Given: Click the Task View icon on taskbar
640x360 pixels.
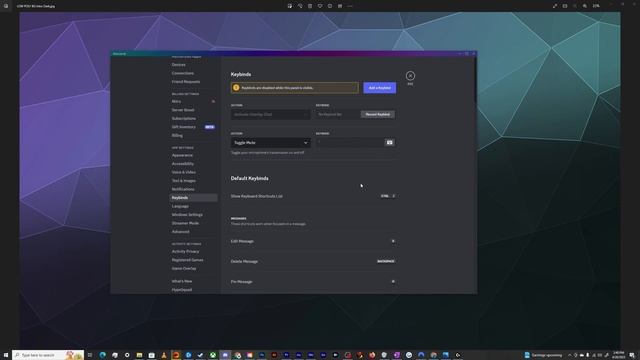Looking at the screenshot, I should 90,355.
